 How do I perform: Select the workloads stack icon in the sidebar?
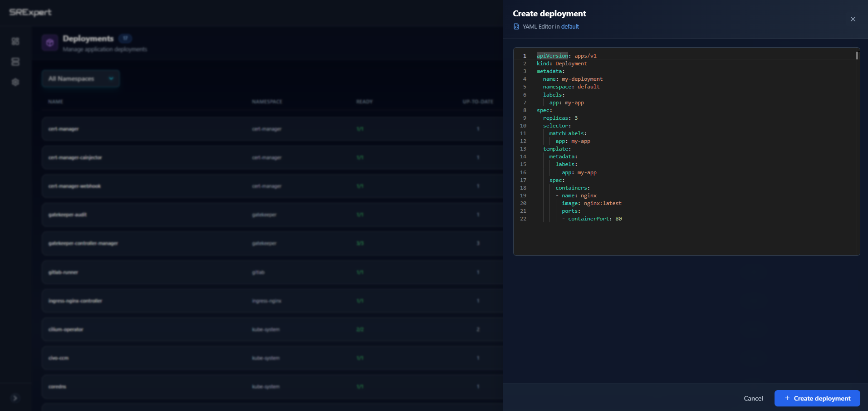click(15, 62)
